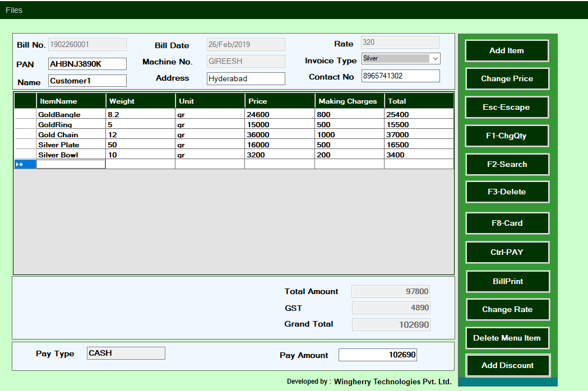Select the Silver Bowl item cell
This screenshot has width=588, height=391.
(x=71, y=155)
